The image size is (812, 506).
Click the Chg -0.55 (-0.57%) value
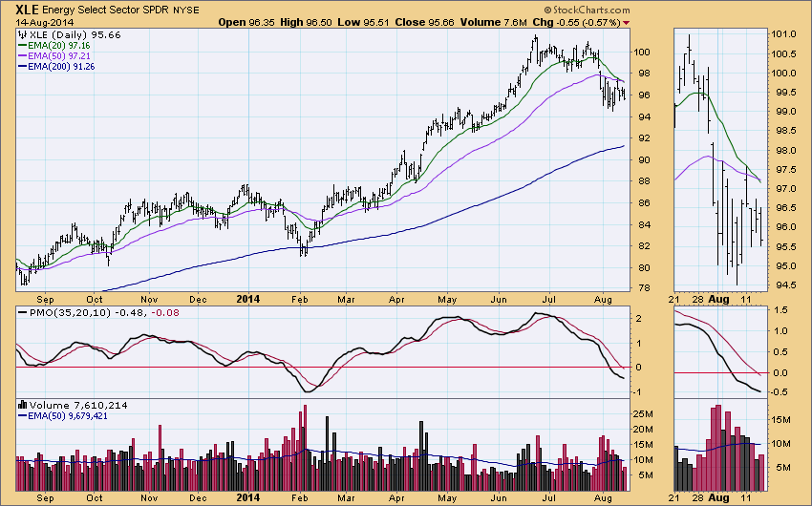(576, 22)
